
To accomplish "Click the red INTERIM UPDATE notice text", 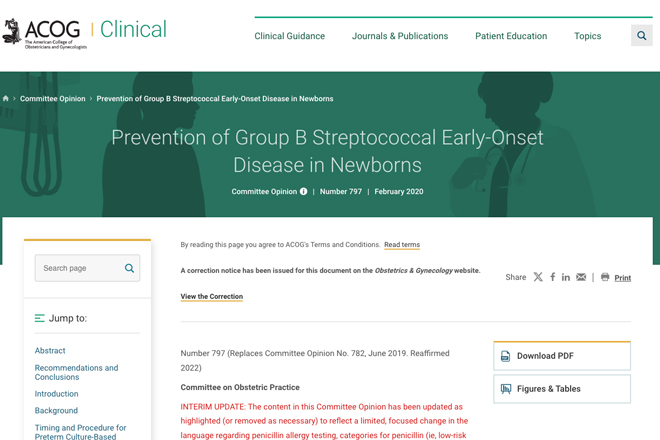I will [324, 421].
